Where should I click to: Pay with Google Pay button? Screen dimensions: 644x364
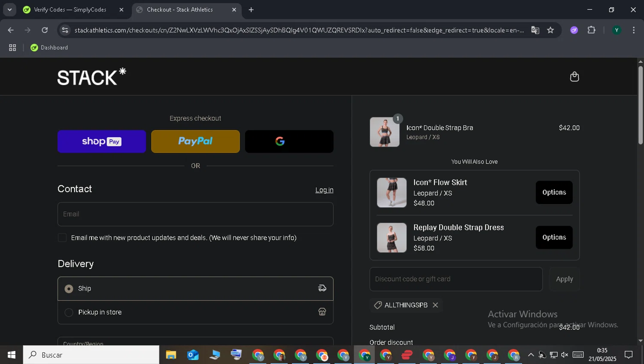point(289,141)
